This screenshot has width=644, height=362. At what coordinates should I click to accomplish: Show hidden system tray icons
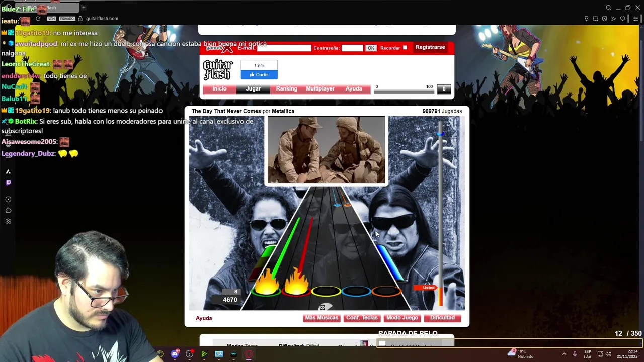pyautogui.click(x=564, y=354)
